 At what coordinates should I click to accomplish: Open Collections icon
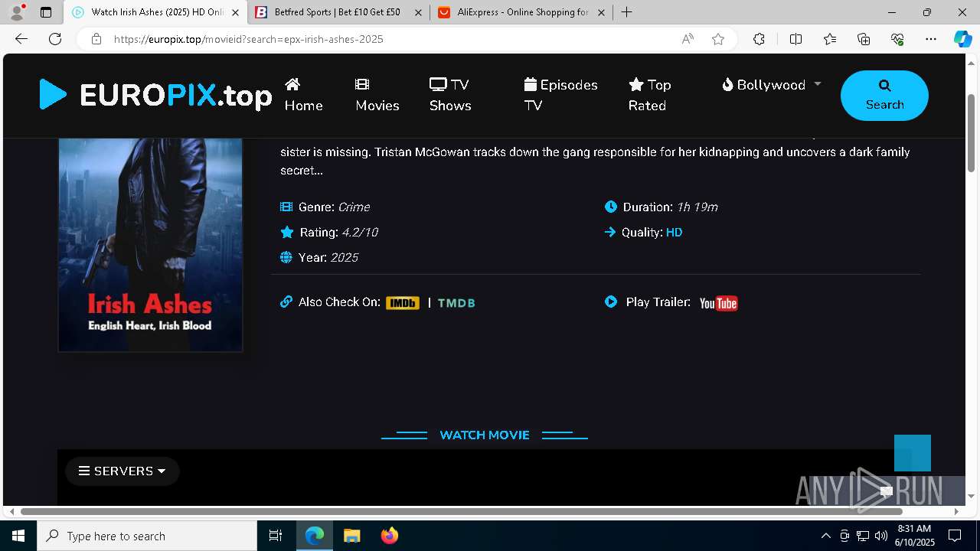[864, 39]
